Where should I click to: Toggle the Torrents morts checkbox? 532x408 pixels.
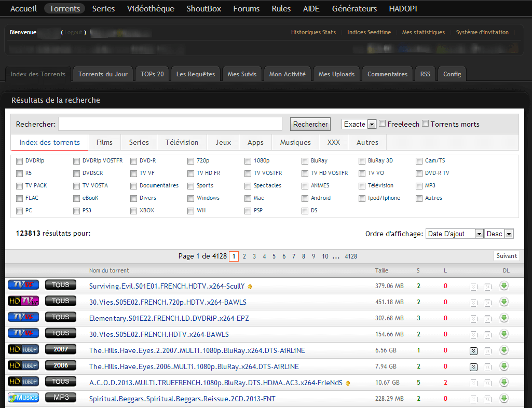tap(426, 124)
